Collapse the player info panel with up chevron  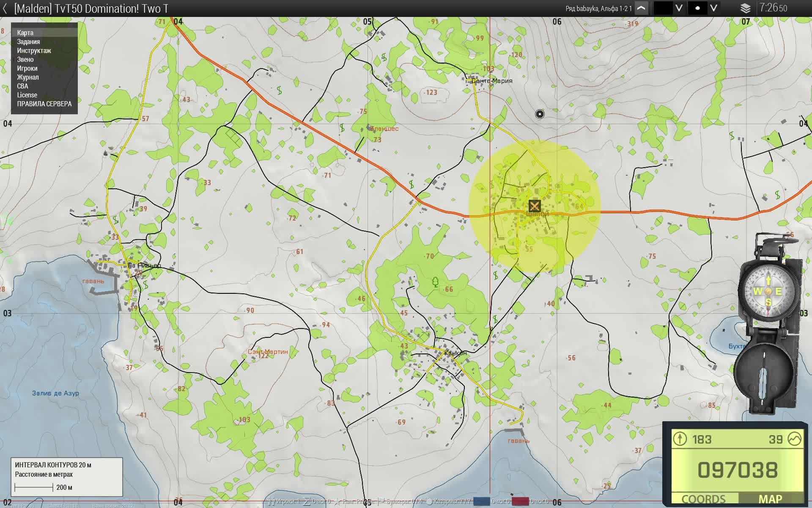pyautogui.click(x=642, y=8)
